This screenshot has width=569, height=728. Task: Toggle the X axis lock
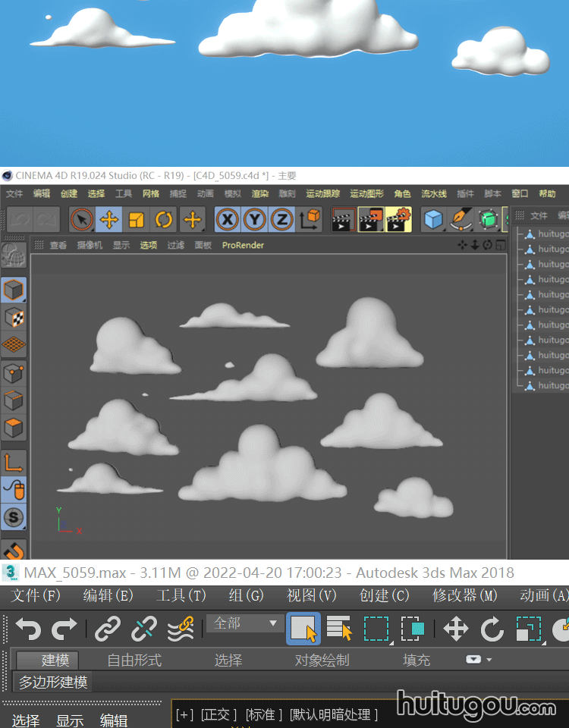[x=228, y=220]
